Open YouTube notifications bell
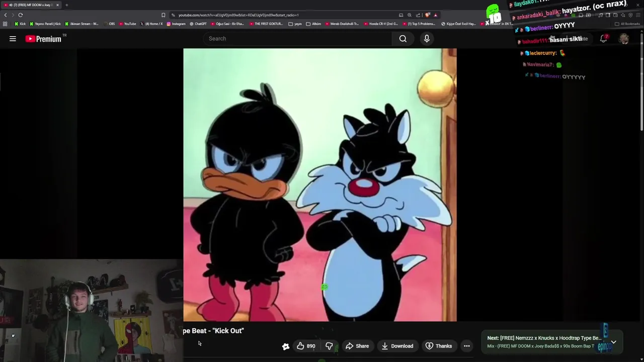The image size is (644, 362). (604, 39)
